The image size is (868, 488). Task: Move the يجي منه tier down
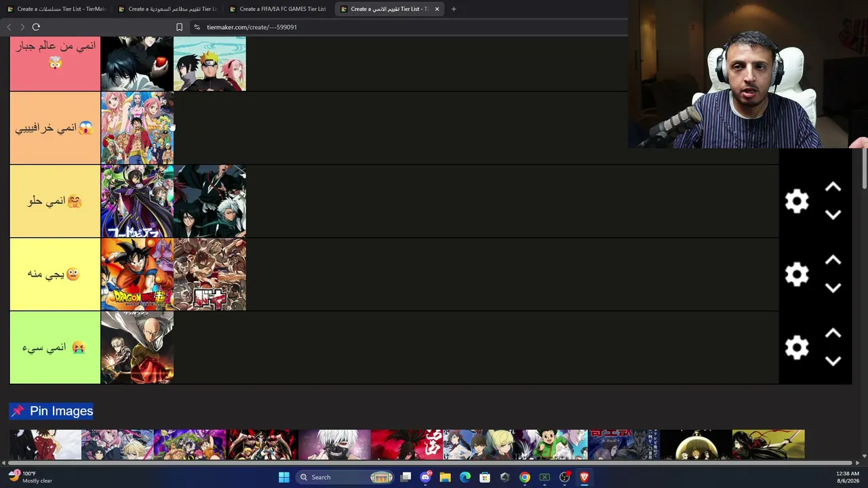coord(833,288)
